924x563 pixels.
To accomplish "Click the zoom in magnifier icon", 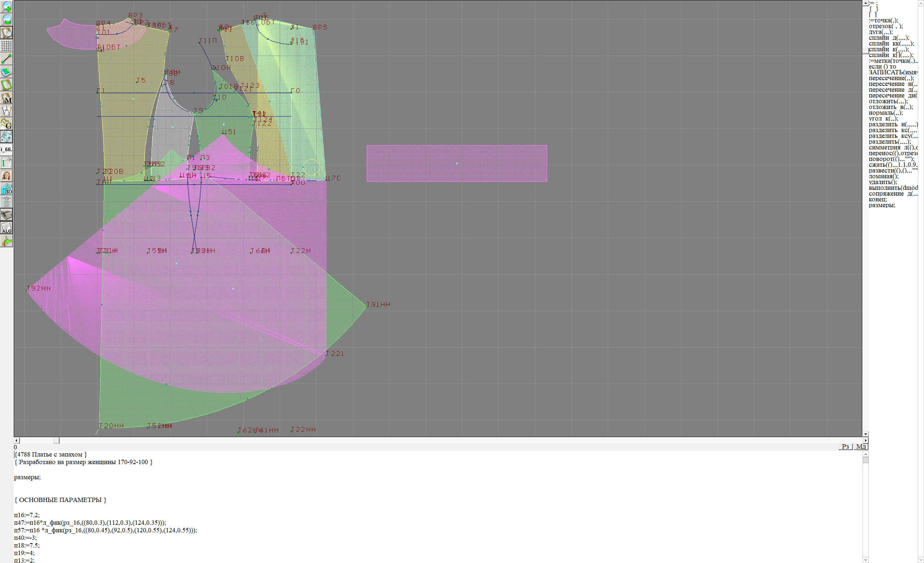I will 7,7.
